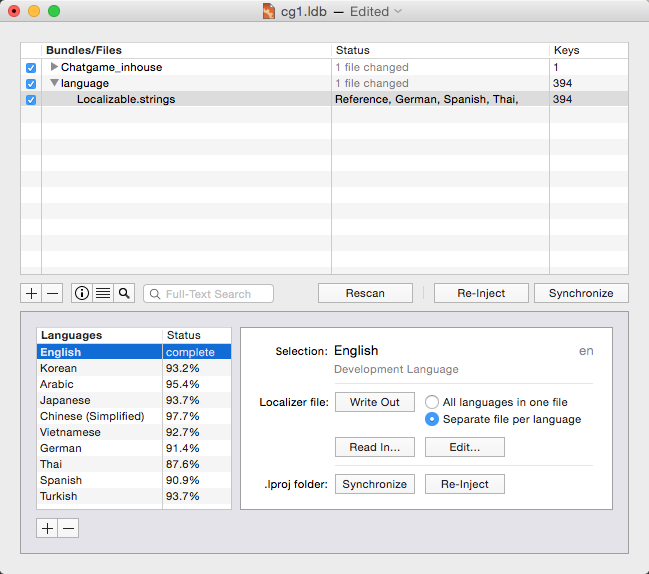
Task: Open the info inspector icon
Action: pos(82,293)
